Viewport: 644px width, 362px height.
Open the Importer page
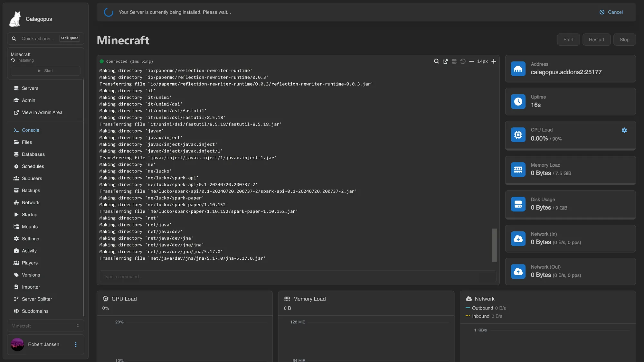pos(45,287)
